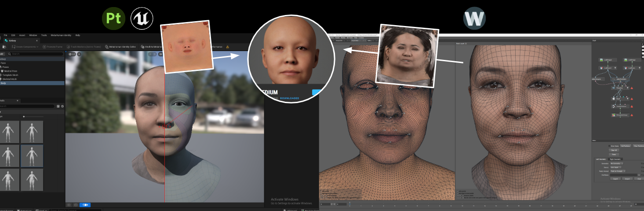The width and height of the screenshot is (644, 211).
Task: Open the Window menu in Unreal Editor
Action: (x=33, y=35)
